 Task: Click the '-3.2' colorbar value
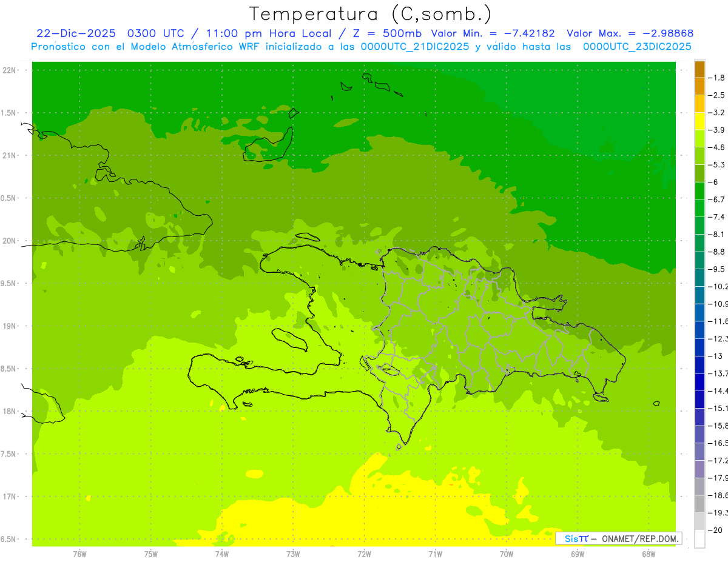click(718, 112)
